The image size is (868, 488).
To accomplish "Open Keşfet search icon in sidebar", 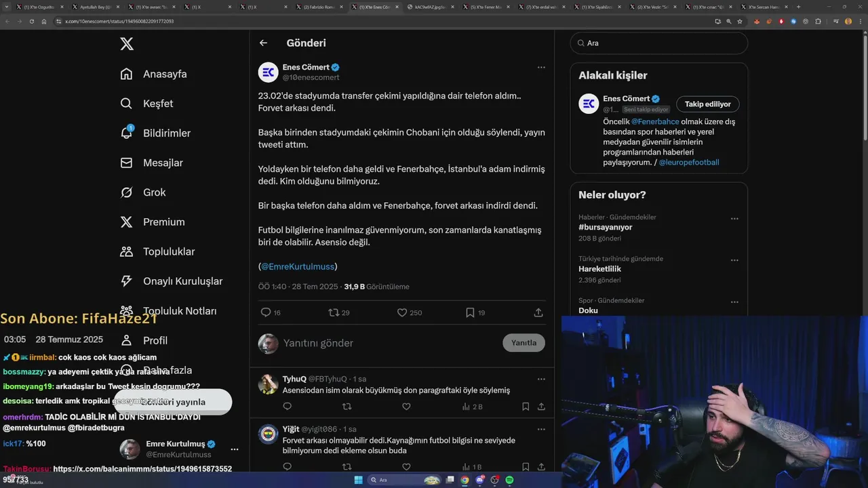I will (126, 104).
